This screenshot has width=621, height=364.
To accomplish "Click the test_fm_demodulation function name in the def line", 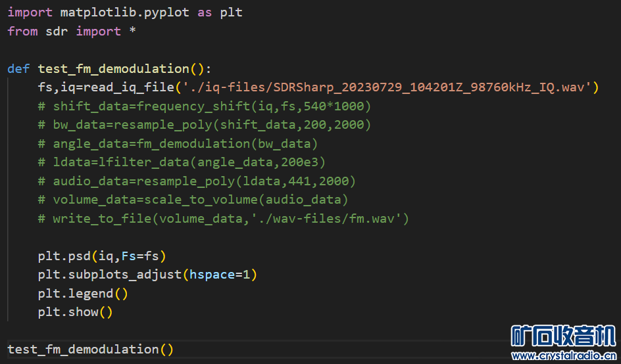I will tap(113, 68).
